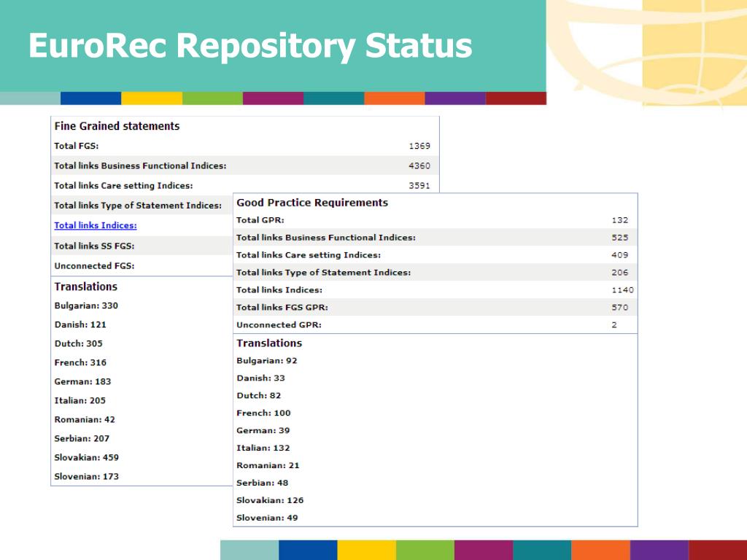Select the value 570

tap(620, 307)
